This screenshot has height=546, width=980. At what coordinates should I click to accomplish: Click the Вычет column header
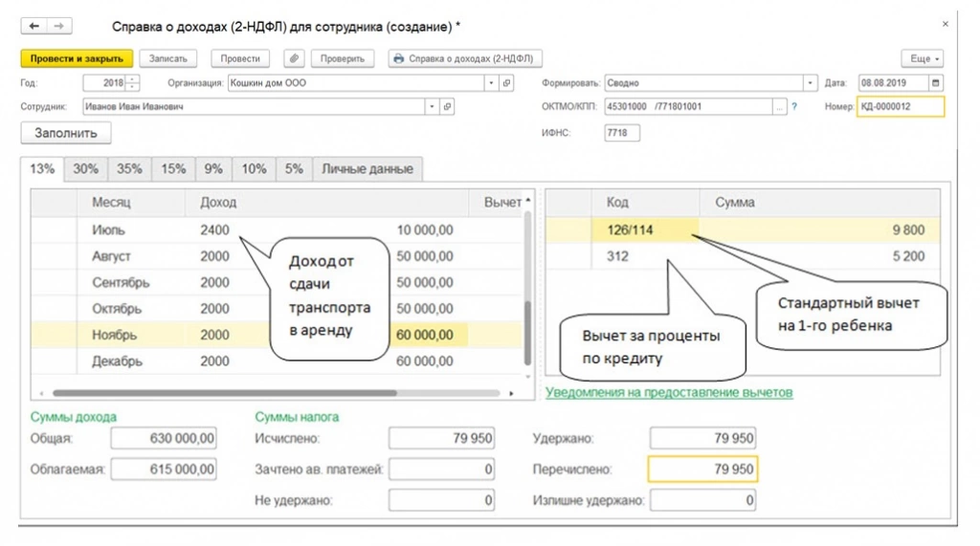497,203
